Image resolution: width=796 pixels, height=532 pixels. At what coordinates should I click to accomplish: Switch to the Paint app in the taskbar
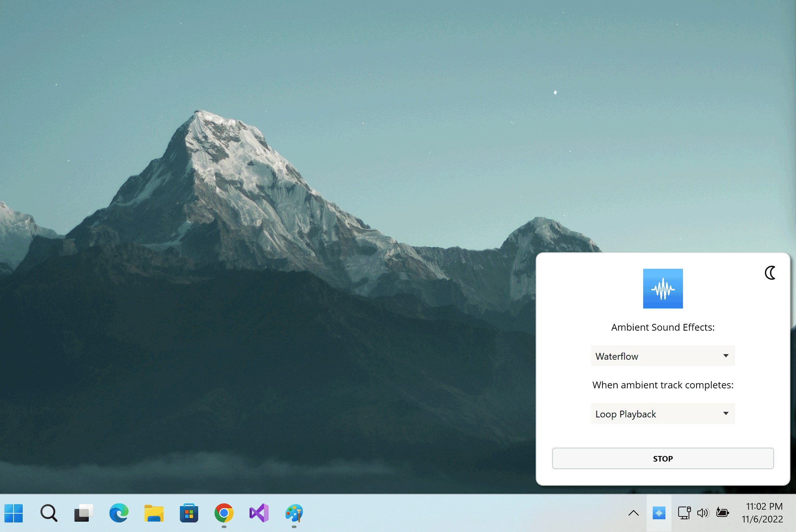pyautogui.click(x=294, y=513)
